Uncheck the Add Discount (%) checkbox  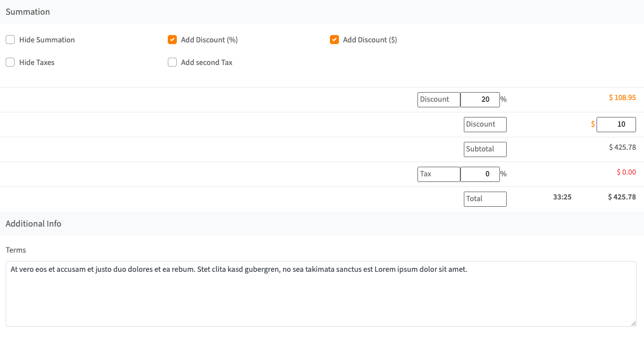click(172, 40)
